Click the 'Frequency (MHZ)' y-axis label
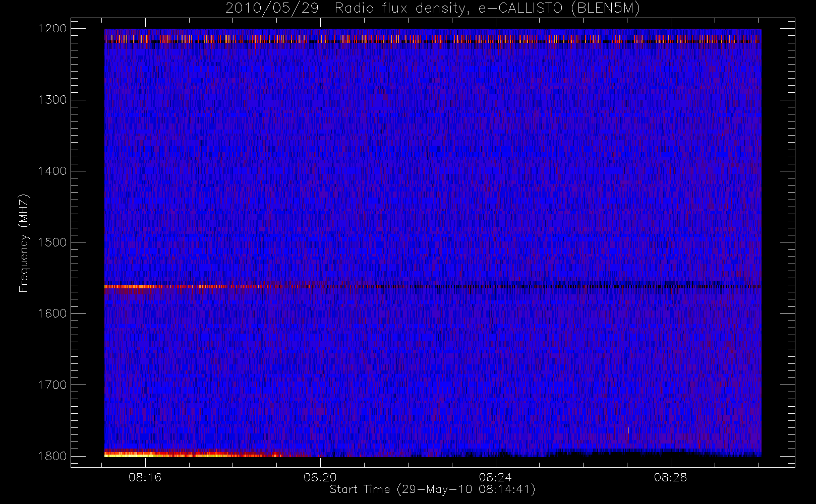The image size is (816, 504). (x=23, y=243)
